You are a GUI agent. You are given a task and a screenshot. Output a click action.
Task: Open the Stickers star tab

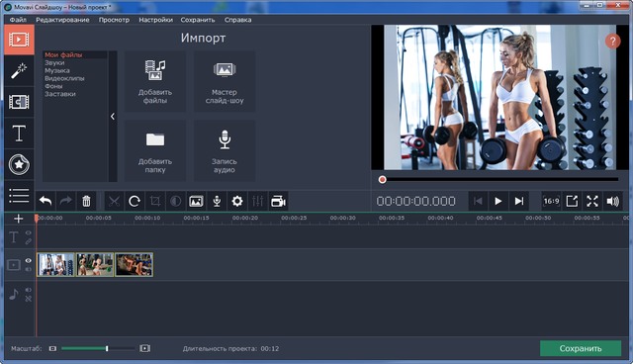point(19,164)
